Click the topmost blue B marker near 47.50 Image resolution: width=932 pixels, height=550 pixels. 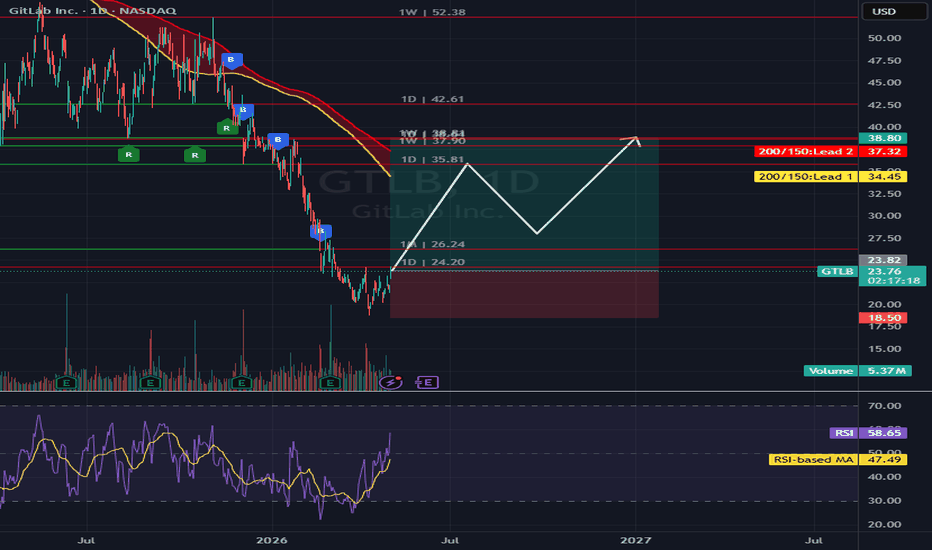[231, 60]
